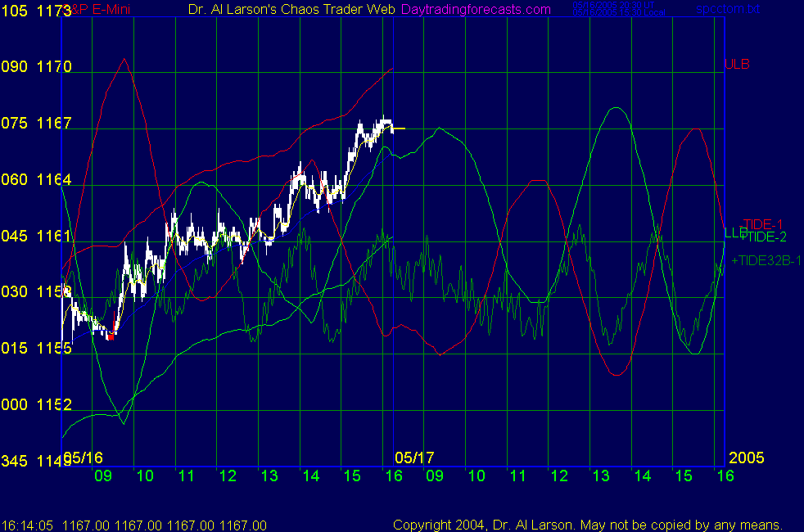Click the green 'LLB' lower band label

[735, 233]
